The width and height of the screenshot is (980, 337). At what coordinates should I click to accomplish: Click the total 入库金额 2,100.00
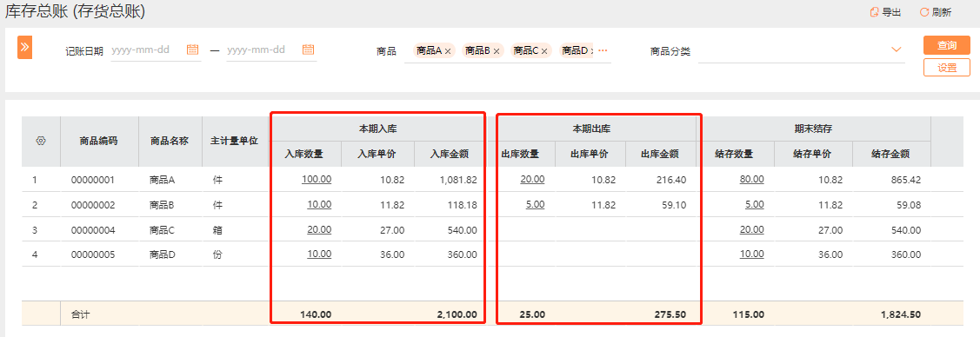click(x=457, y=314)
